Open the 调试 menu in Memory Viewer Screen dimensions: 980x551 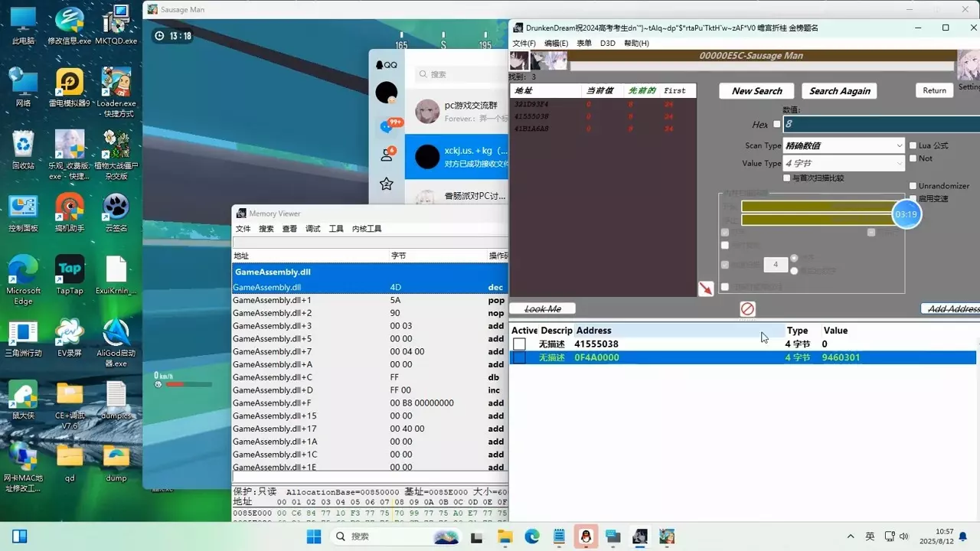point(313,229)
